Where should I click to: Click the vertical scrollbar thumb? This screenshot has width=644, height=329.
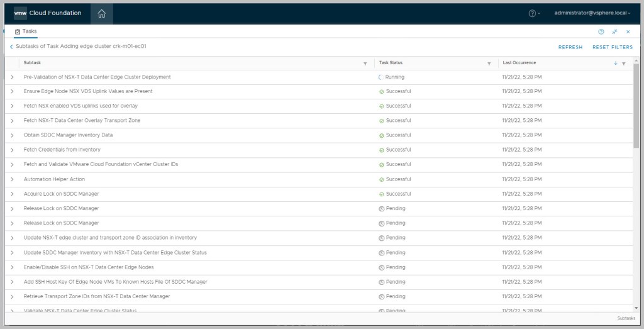(x=636, y=106)
